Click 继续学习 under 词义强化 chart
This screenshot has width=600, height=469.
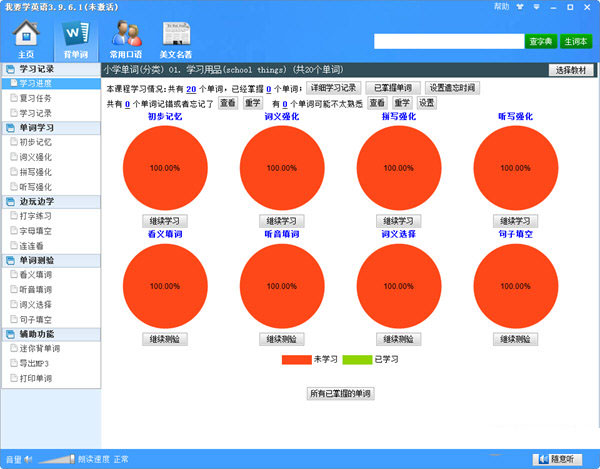282,221
